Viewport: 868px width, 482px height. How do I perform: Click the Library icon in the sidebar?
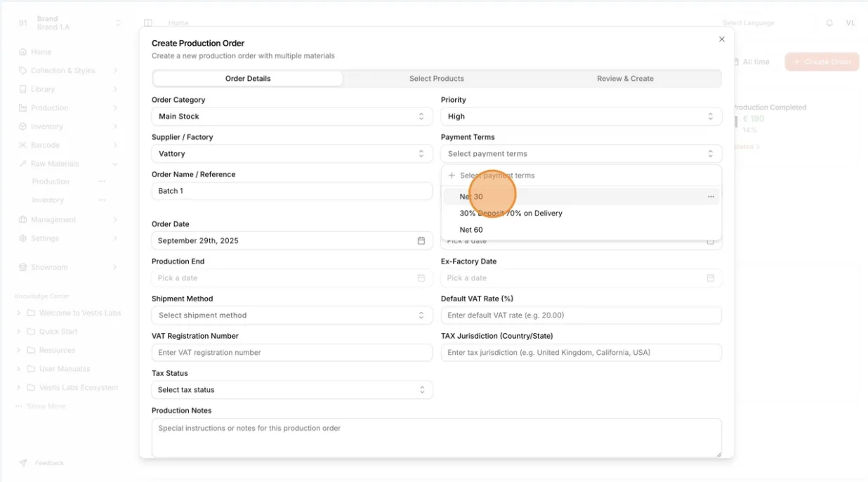[23, 89]
